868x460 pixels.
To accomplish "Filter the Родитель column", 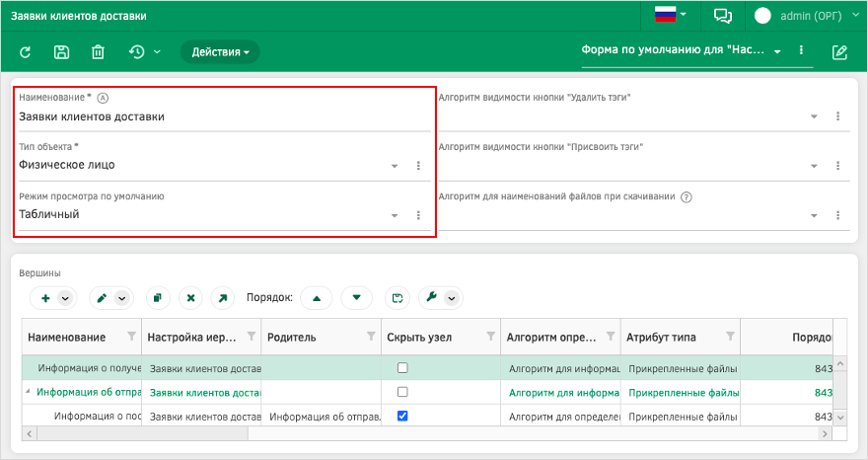I will [371, 337].
